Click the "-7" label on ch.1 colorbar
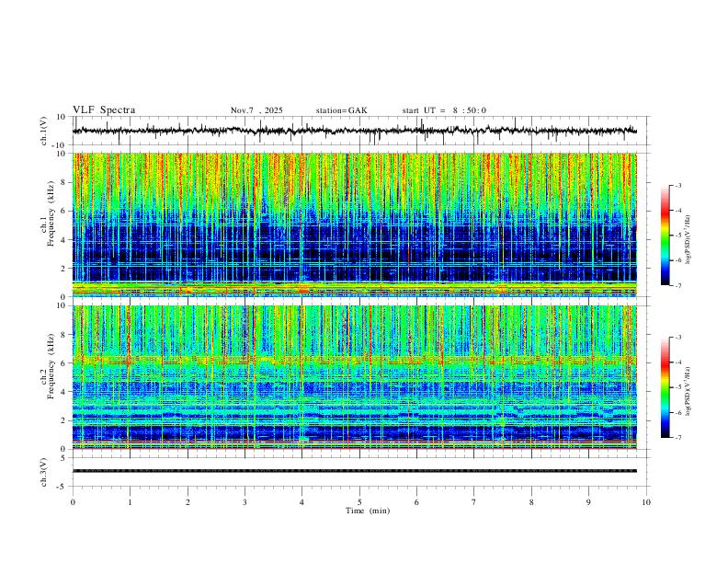This screenshot has height=563, width=728. (x=678, y=285)
